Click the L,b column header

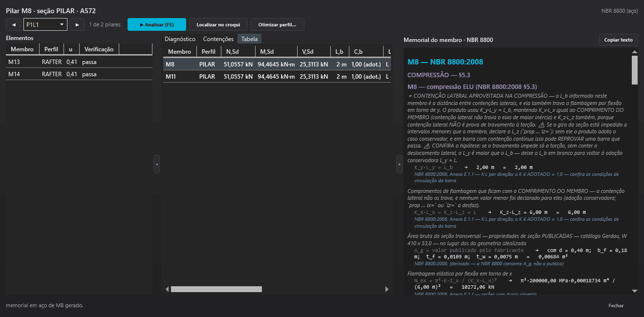coord(340,52)
